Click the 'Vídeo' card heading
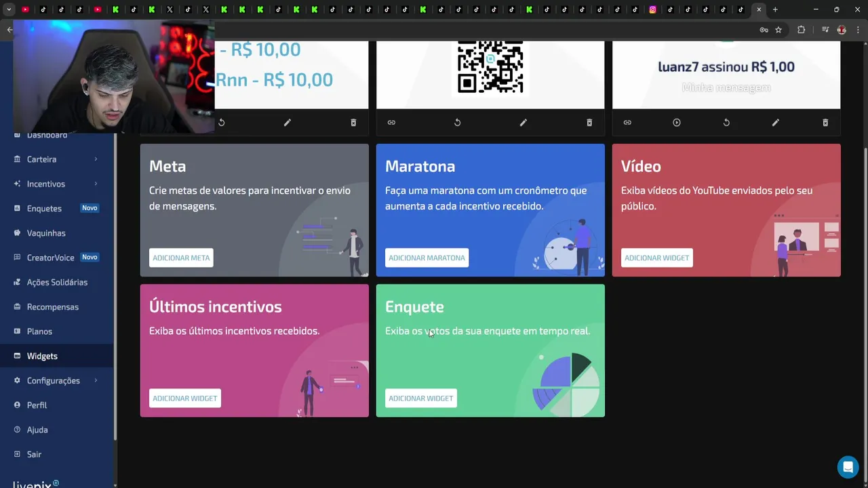Image resolution: width=868 pixels, height=488 pixels. pos(641,166)
